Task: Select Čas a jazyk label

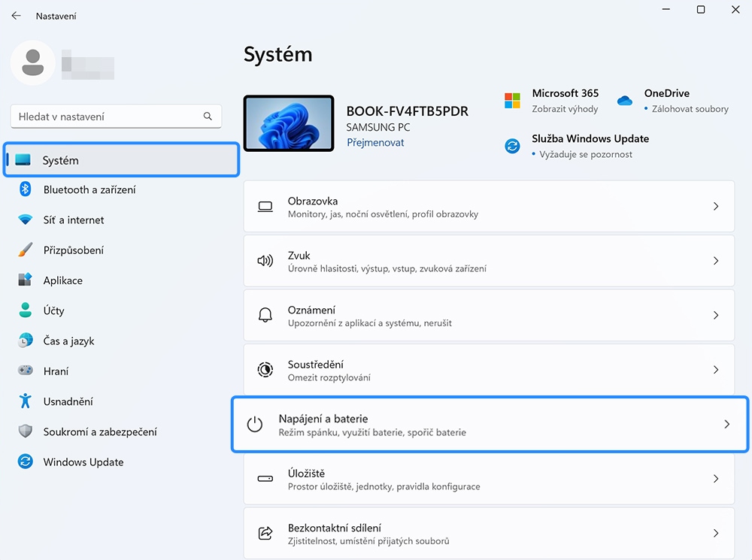Action: (68, 341)
